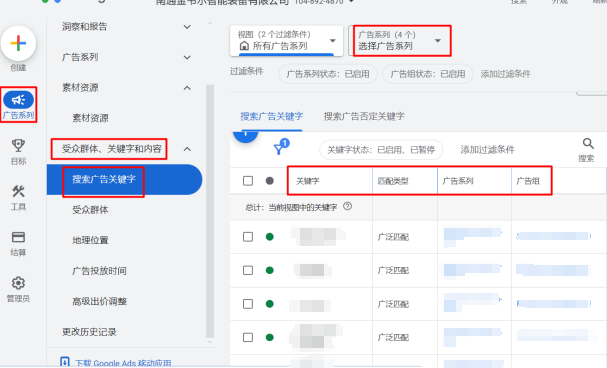Viewport: 607px width, 368px height.
Task: Click 广泛匹配 in second keyword row
Action: [x=393, y=270]
